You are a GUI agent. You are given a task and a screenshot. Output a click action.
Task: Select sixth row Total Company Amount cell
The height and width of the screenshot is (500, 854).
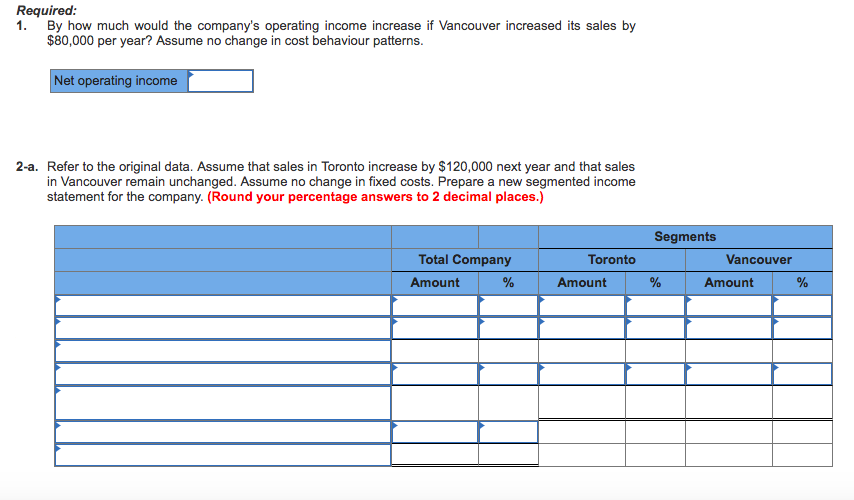pyautogui.click(x=435, y=431)
